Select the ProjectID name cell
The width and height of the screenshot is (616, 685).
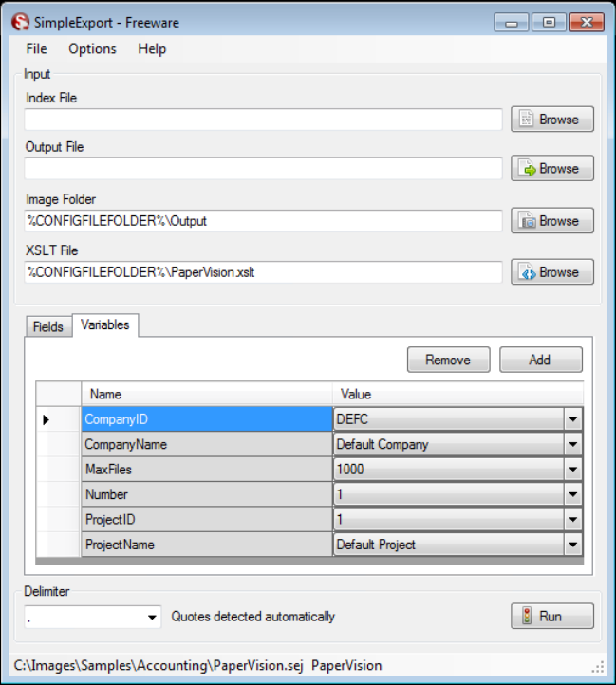coord(207,519)
